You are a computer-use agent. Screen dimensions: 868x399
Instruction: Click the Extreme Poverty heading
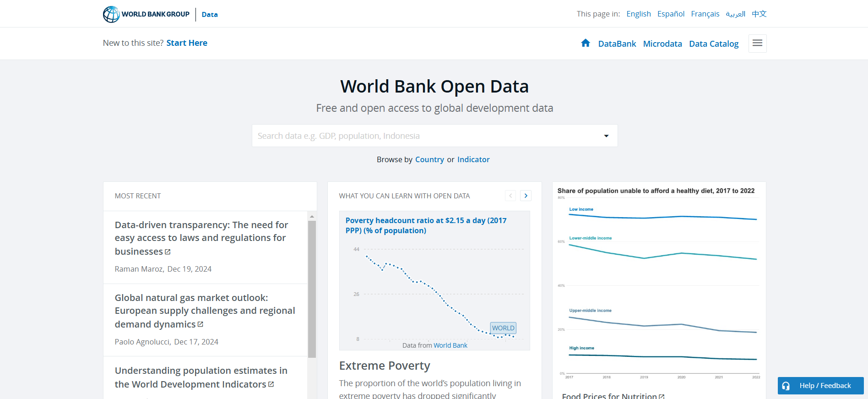click(385, 366)
